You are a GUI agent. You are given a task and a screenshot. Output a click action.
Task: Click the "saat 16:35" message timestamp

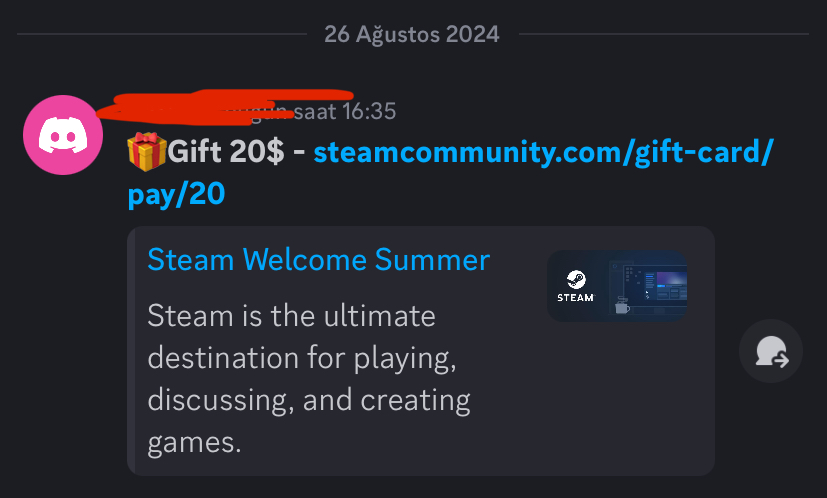click(x=344, y=111)
